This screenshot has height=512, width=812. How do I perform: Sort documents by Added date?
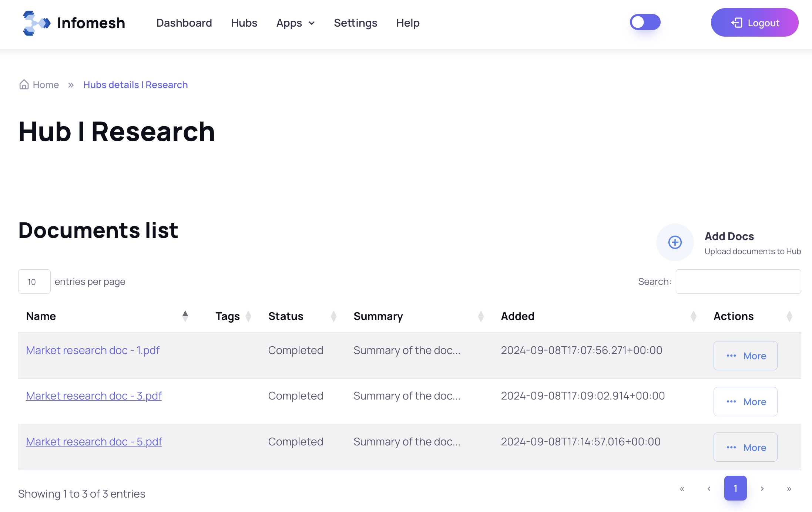693,316
